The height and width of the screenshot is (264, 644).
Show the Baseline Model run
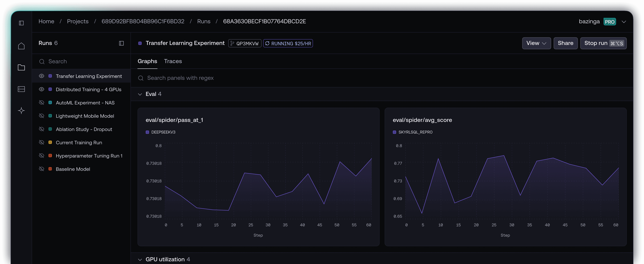(x=41, y=169)
